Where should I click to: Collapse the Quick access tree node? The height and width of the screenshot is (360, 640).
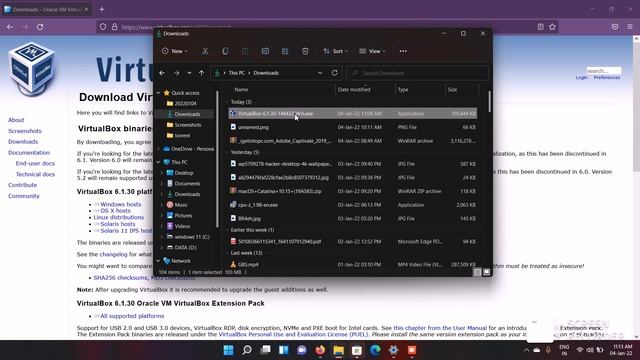(x=158, y=93)
